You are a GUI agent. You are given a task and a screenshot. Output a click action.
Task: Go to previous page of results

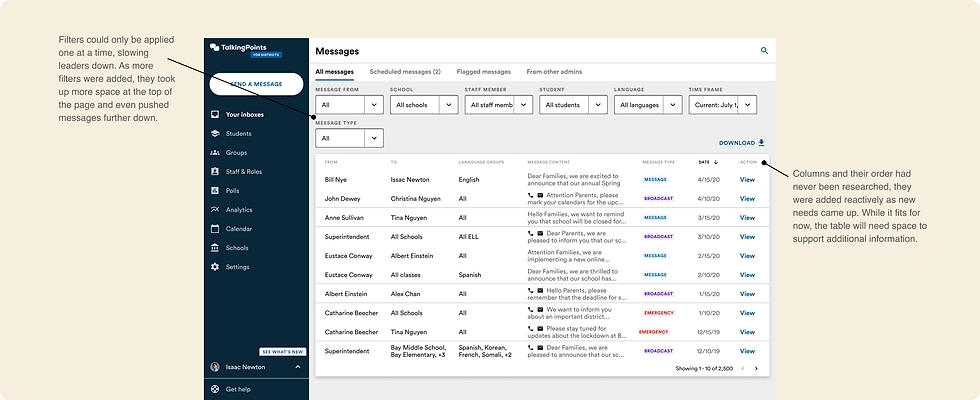point(742,369)
